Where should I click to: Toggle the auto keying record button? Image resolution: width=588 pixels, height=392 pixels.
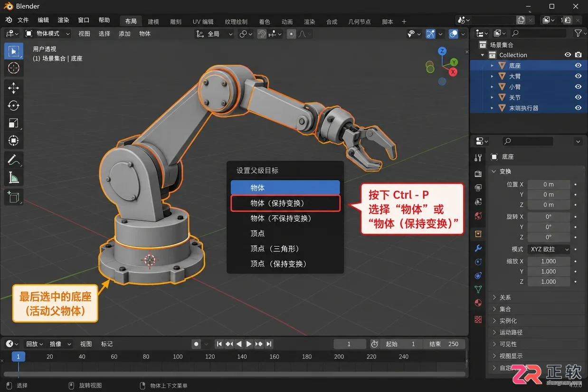pyautogui.click(x=196, y=344)
